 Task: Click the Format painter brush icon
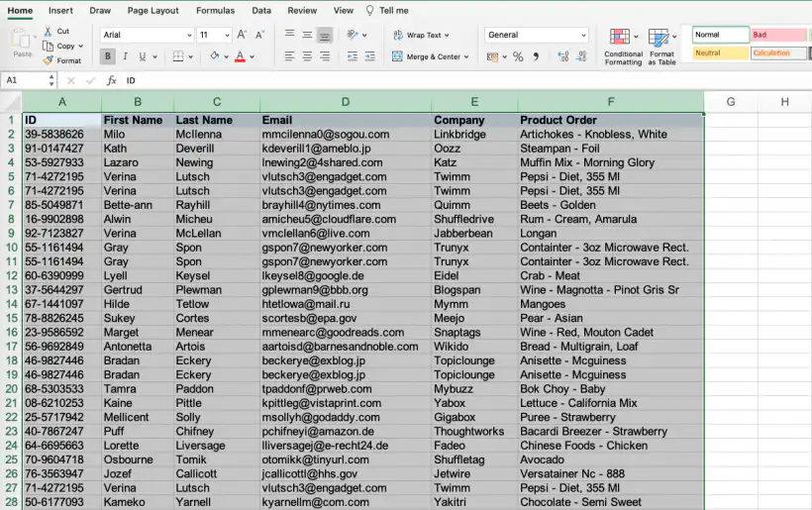click(48, 60)
